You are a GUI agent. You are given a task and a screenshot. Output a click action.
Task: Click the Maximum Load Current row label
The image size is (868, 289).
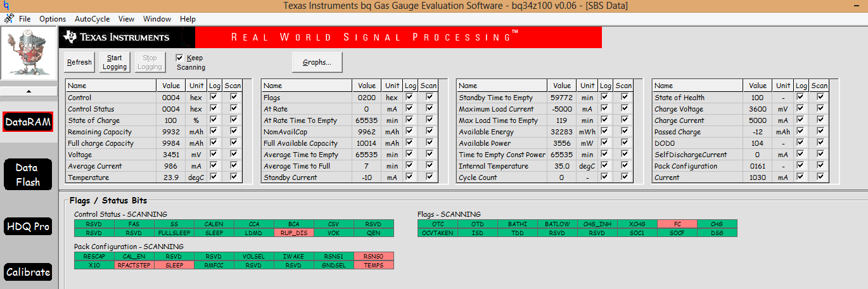[495, 109]
